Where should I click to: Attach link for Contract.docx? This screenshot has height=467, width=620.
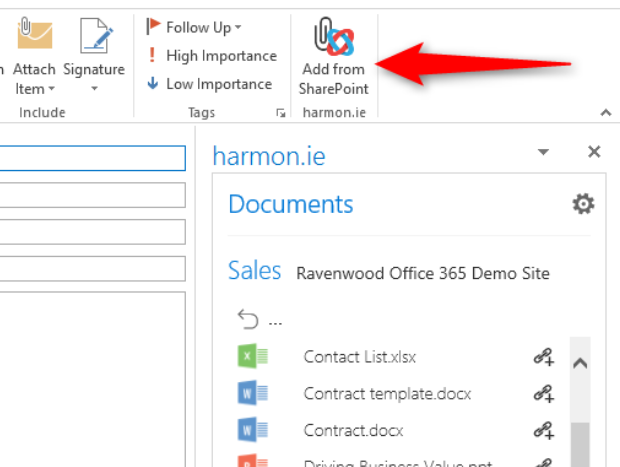point(543,430)
